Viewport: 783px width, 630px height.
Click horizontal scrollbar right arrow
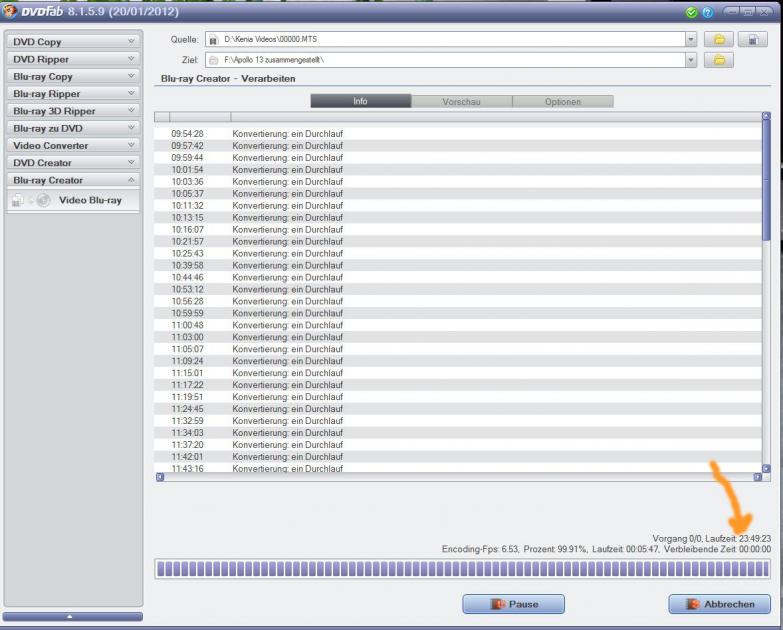758,477
